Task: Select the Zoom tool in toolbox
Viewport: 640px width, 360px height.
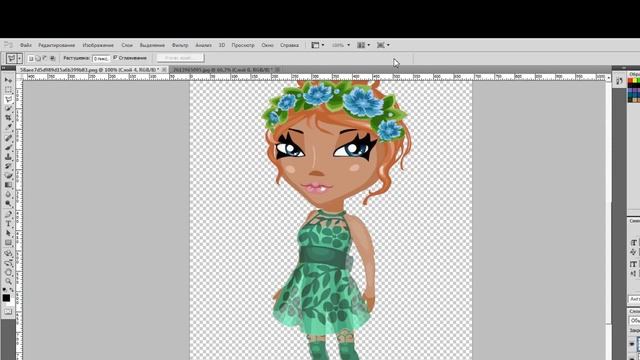Action: pos(8,281)
